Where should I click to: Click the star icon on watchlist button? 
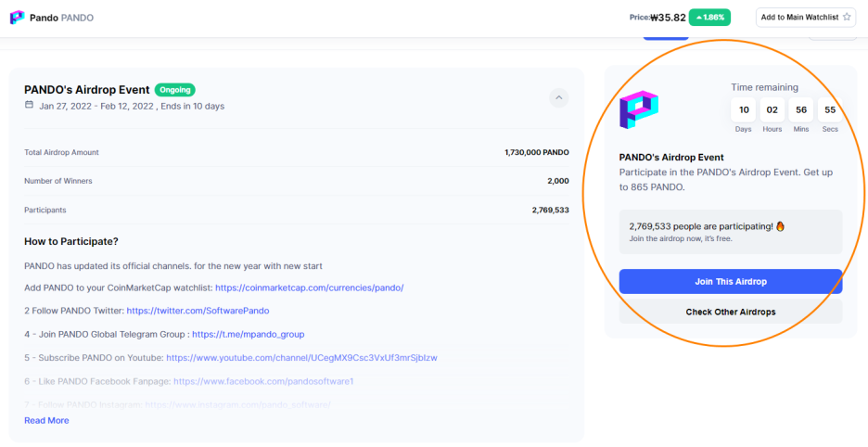tap(847, 18)
